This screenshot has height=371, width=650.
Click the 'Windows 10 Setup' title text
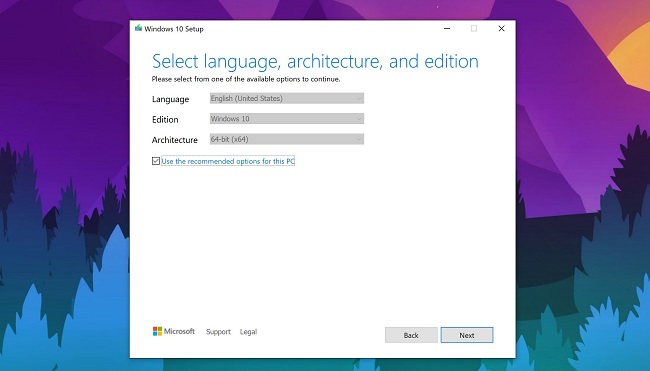(x=174, y=29)
